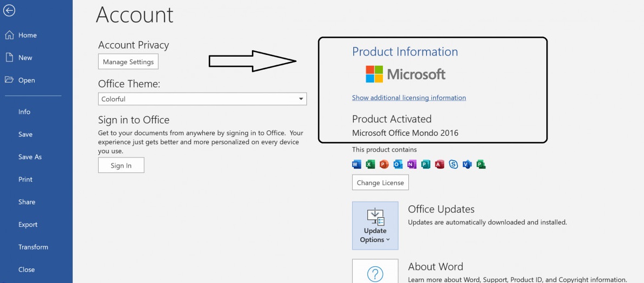Image resolution: width=644 pixels, height=283 pixels.
Task: Click the PowerPoint app icon
Action: click(x=384, y=164)
